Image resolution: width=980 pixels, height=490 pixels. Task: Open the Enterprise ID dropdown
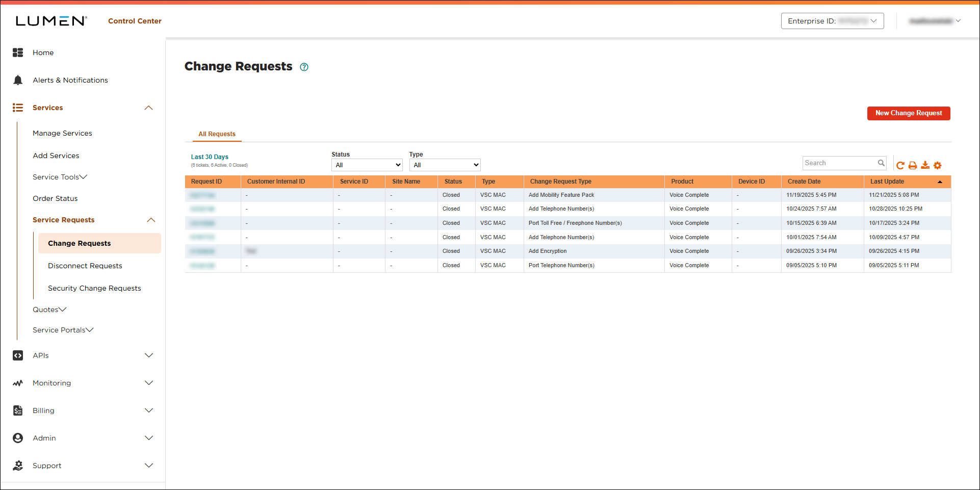click(832, 21)
